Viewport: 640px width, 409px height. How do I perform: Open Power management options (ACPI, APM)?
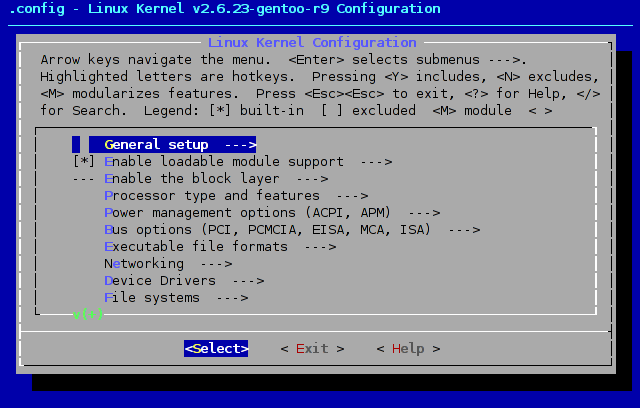[x=272, y=213]
